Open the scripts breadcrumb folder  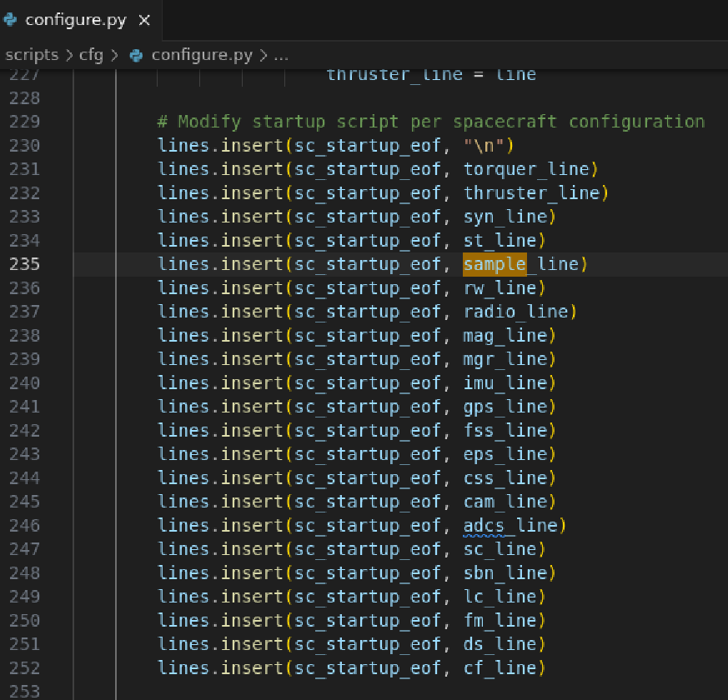32,55
